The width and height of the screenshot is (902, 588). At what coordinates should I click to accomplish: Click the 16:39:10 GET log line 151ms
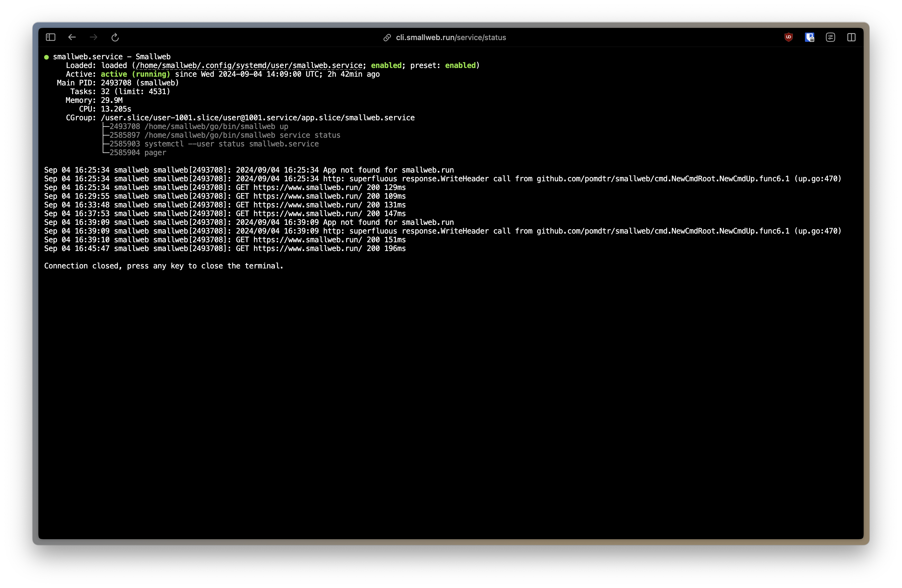click(x=225, y=240)
